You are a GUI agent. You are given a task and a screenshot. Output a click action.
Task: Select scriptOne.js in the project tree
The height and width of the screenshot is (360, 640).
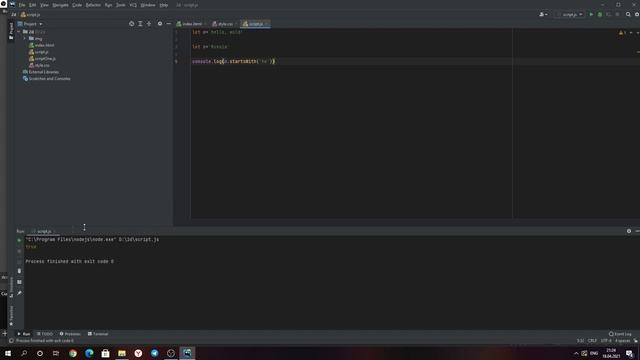[x=44, y=58]
